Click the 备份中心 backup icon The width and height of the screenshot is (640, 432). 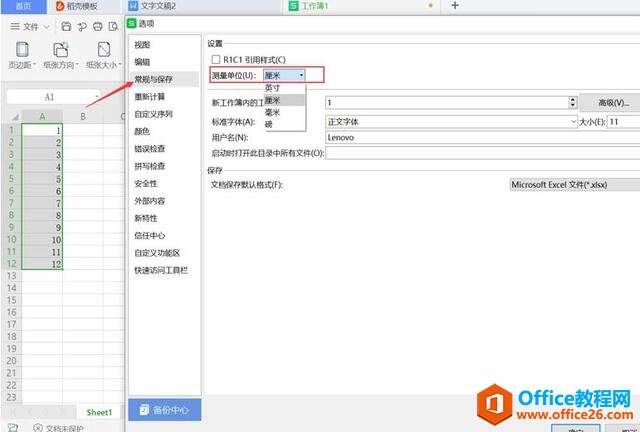tap(144, 410)
